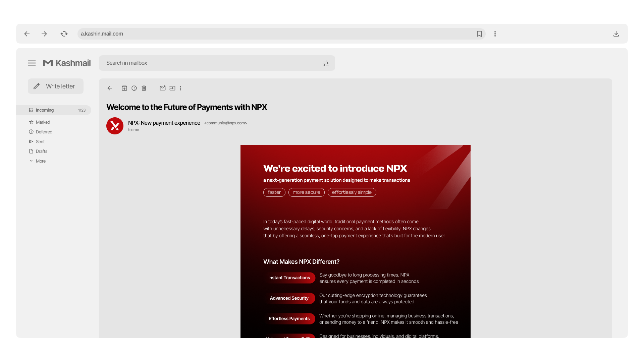Mark the email as unread
644x362 pixels.
click(x=163, y=88)
